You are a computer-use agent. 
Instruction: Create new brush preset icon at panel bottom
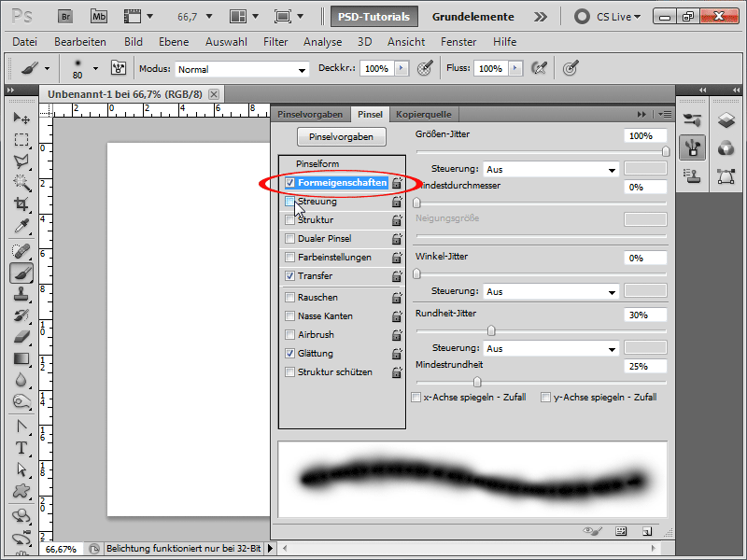[x=647, y=531]
